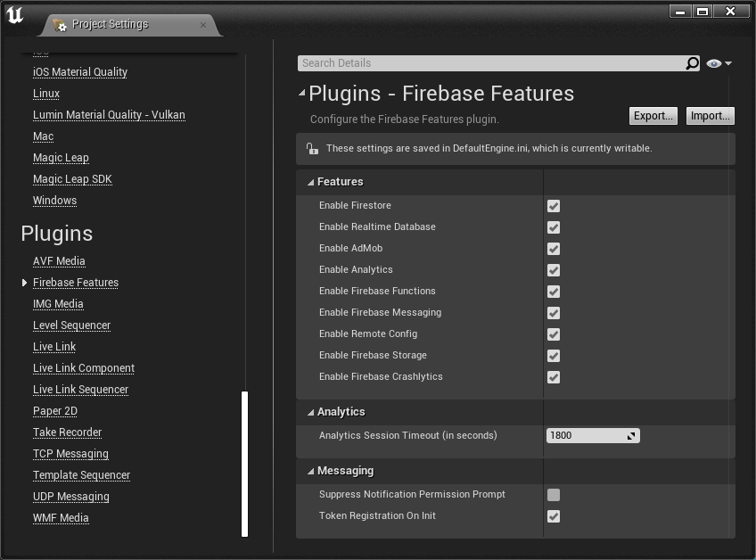Collapse the Analytics section
Viewport: 756px width, 560px height.
point(311,412)
